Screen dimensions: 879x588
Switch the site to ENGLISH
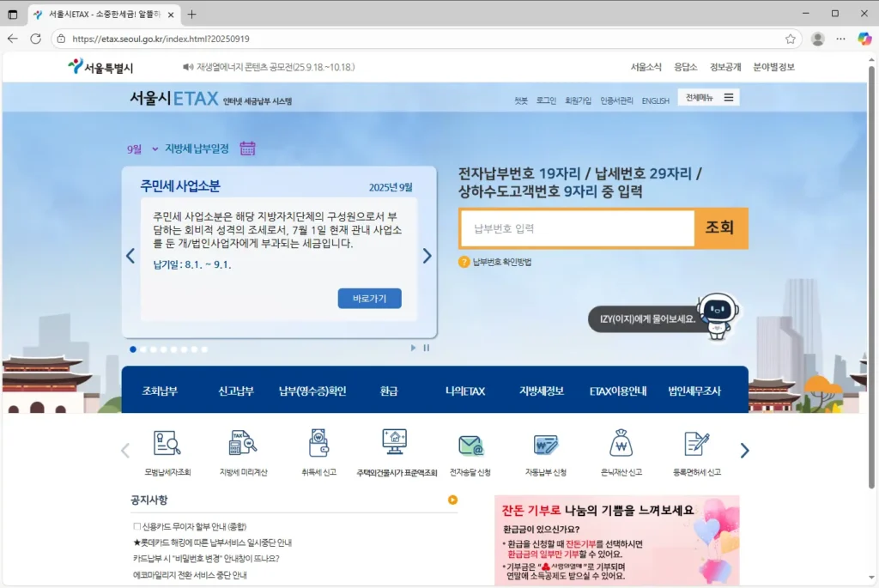coord(655,100)
